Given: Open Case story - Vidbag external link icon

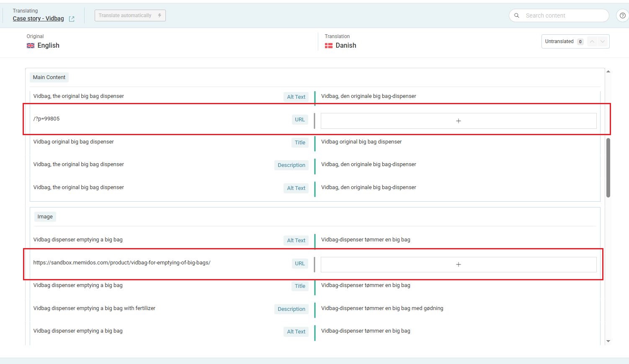Looking at the screenshot, I should tap(72, 19).
